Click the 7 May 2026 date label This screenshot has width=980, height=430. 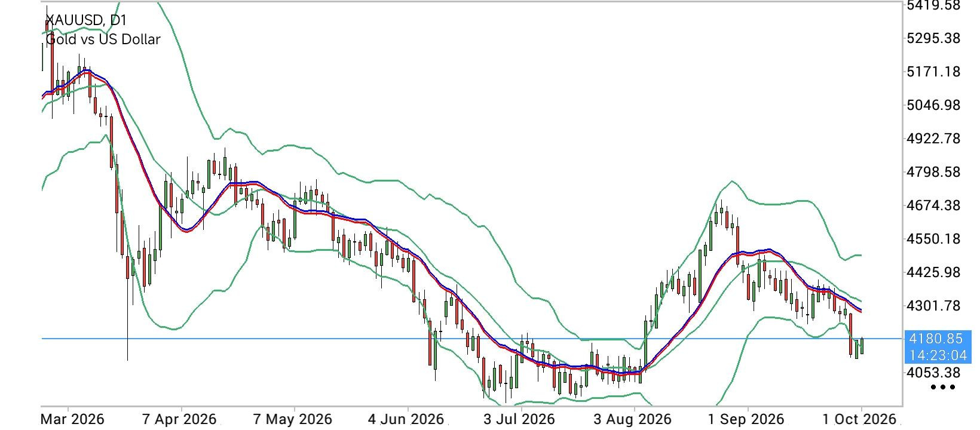point(293,419)
